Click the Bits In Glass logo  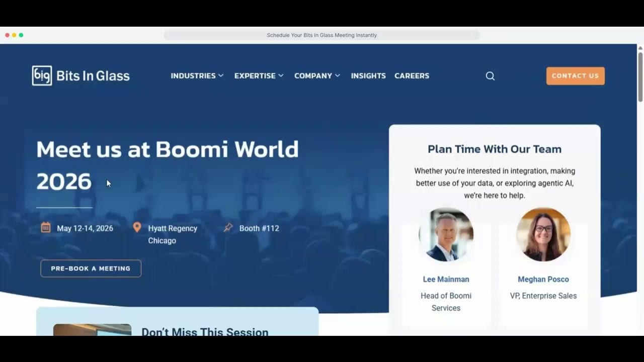tap(81, 76)
